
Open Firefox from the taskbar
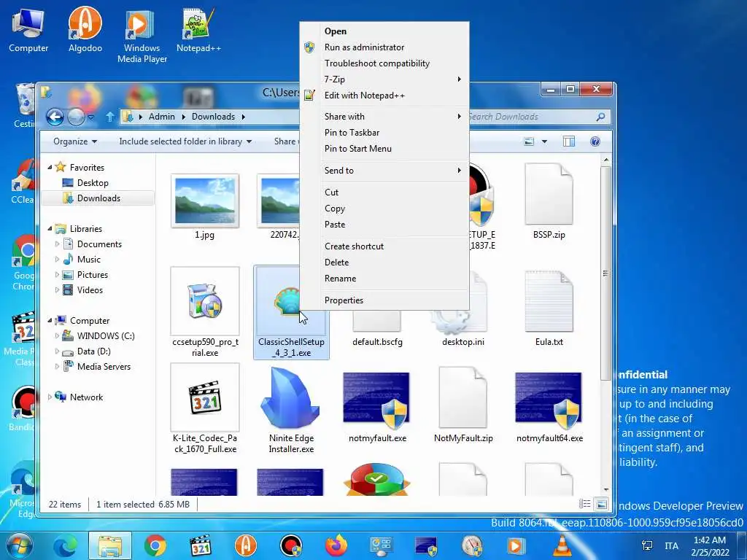pos(336,545)
